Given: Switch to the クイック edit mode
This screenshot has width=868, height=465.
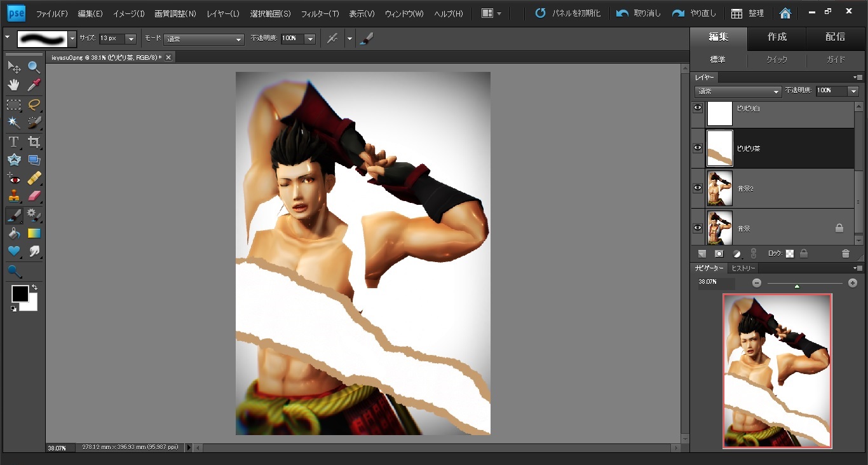Looking at the screenshot, I should tap(776, 59).
